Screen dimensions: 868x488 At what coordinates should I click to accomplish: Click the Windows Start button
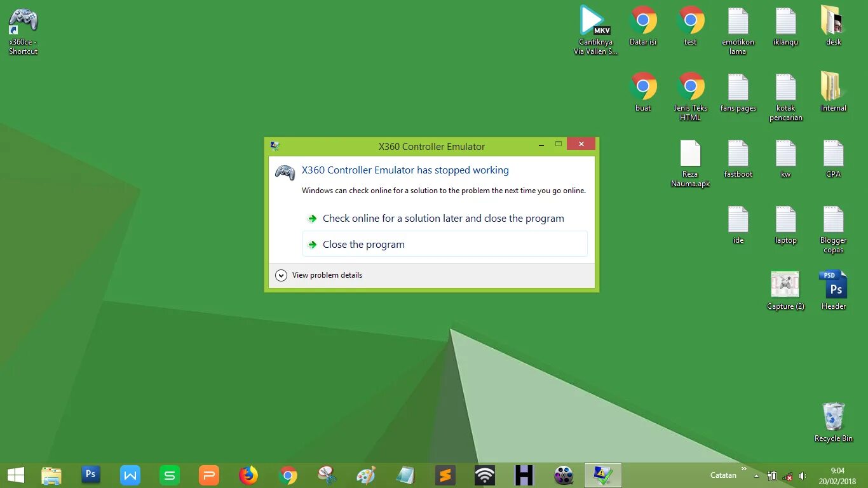[x=16, y=475]
